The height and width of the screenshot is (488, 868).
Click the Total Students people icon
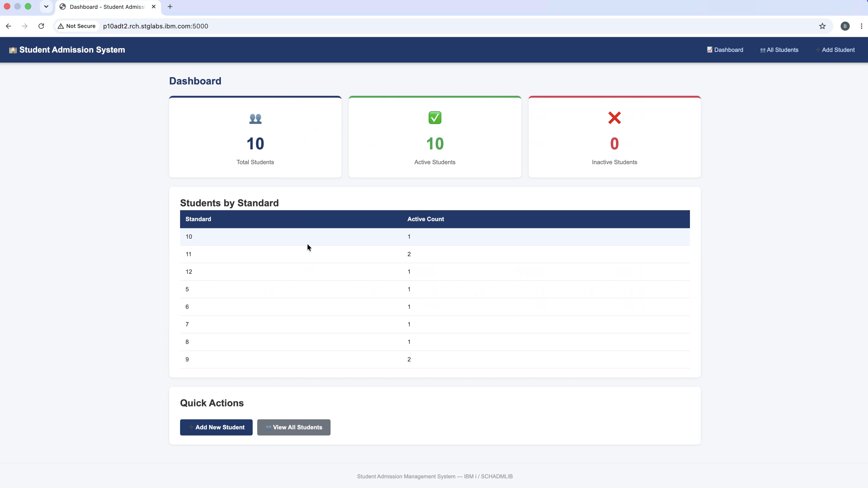tap(255, 118)
